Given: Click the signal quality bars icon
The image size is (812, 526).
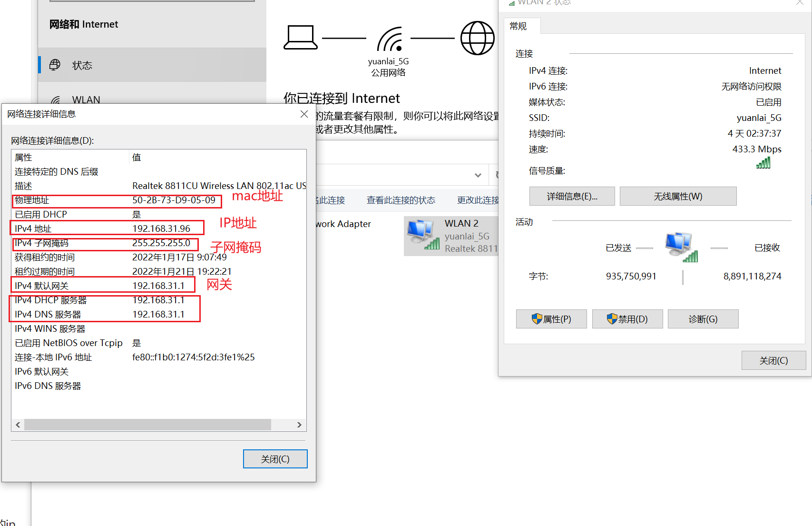Looking at the screenshot, I should pyautogui.click(x=763, y=163).
